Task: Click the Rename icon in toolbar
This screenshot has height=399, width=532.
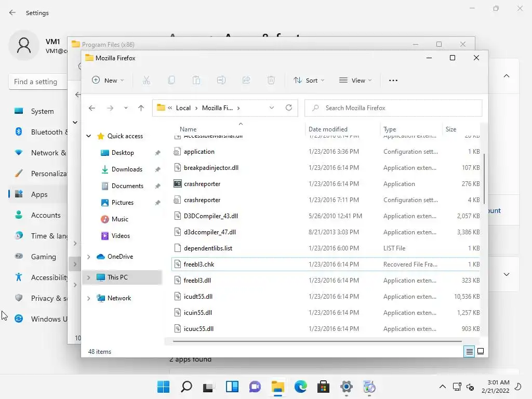Action: pyautogui.click(x=221, y=81)
